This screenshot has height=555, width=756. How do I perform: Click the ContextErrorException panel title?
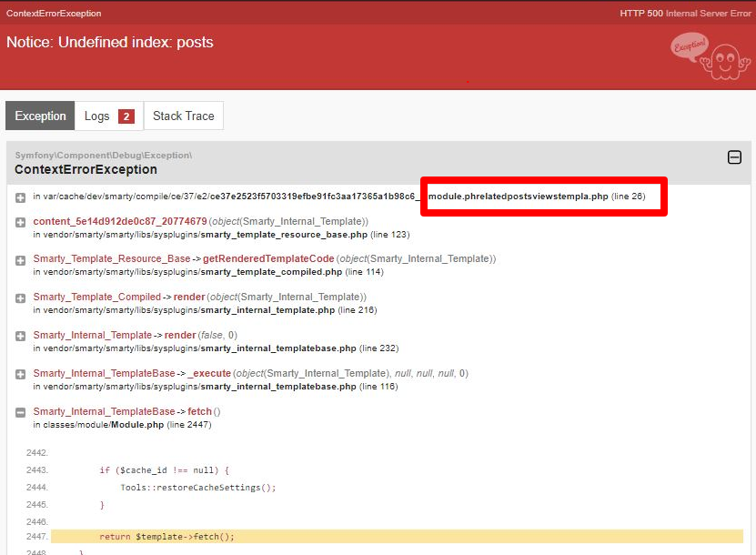[x=86, y=169]
